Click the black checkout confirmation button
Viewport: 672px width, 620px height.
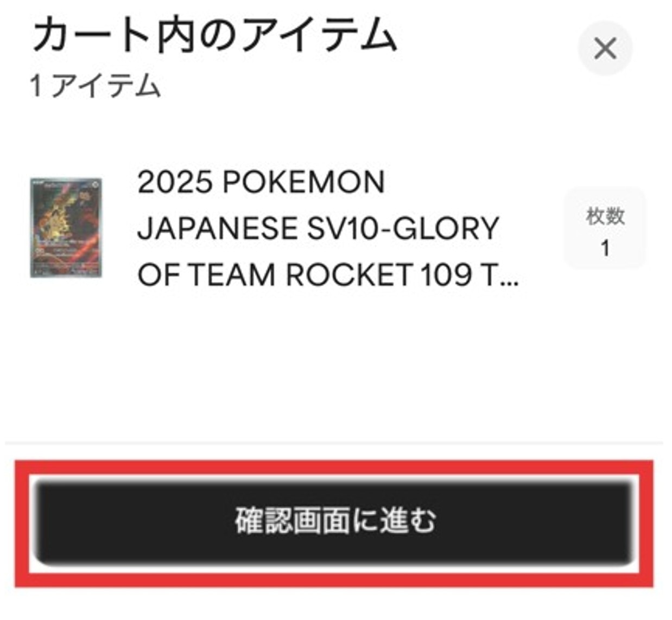(x=334, y=522)
